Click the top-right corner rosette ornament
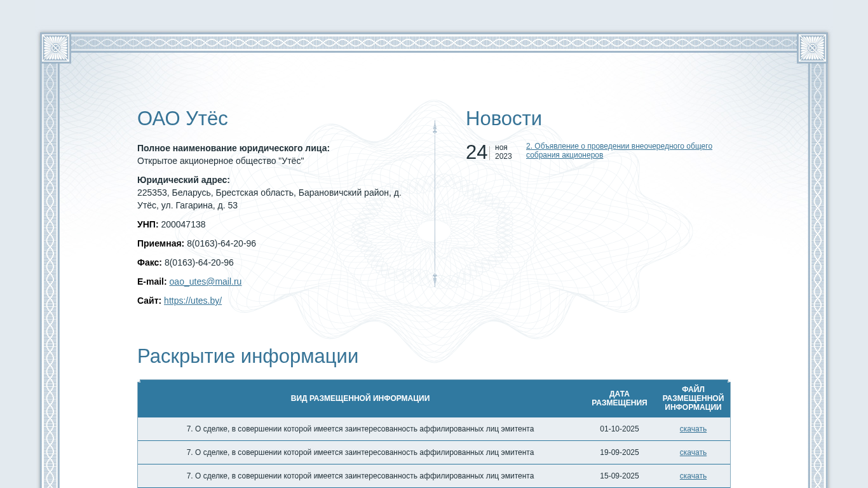868x488 pixels. (x=812, y=48)
